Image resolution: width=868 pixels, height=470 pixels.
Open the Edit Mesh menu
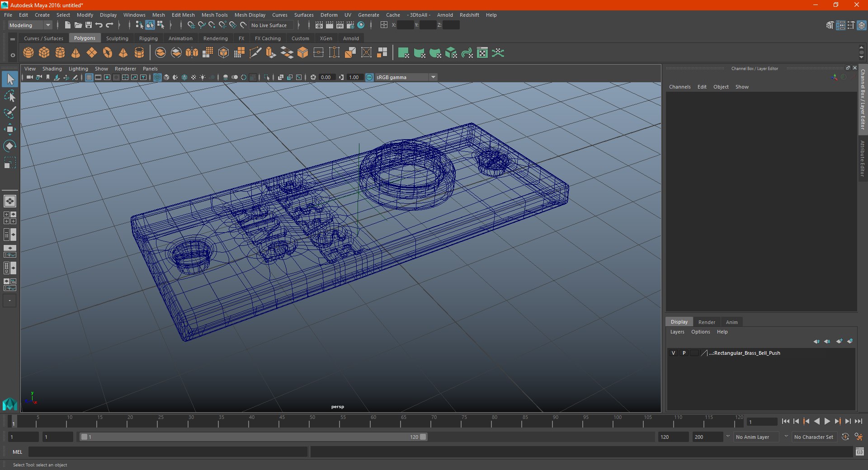pyautogui.click(x=183, y=15)
